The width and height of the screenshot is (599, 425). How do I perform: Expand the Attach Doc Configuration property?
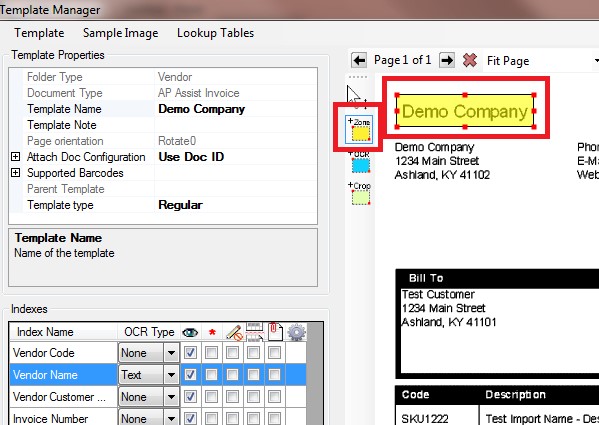15,157
